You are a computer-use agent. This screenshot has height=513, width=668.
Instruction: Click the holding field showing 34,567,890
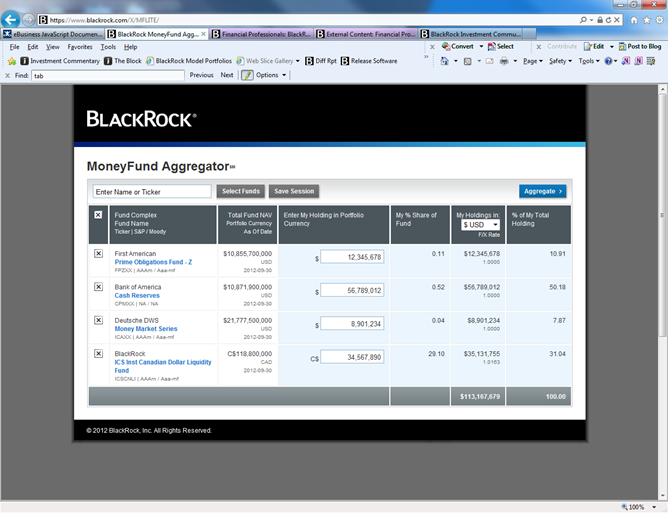(x=352, y=357)
